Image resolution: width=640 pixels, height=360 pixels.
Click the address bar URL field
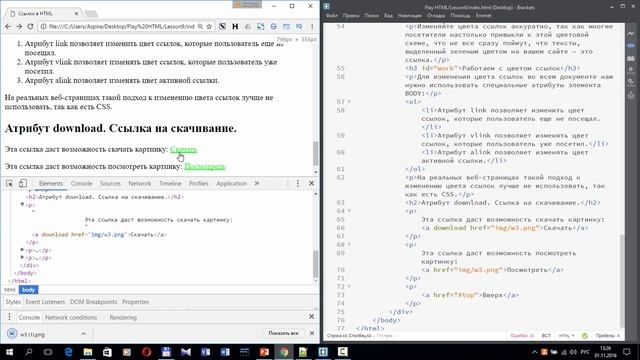click(121, 26)
